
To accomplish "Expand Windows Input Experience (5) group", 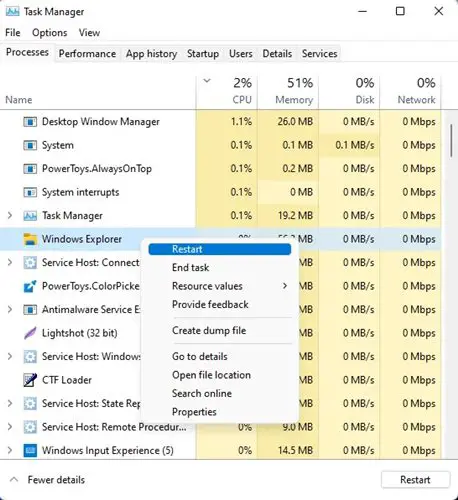I will (x=10, y=451).
